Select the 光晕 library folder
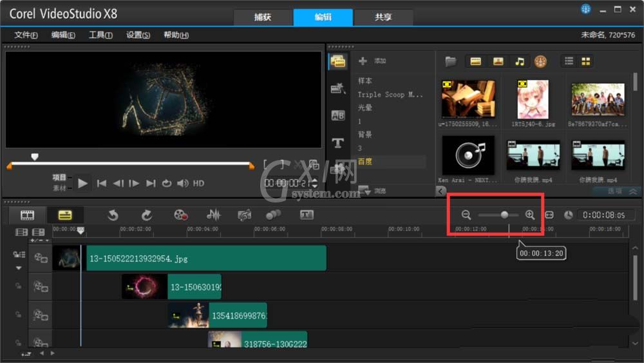This screenshot has height=363, width=644. click(x=365, y=107)
